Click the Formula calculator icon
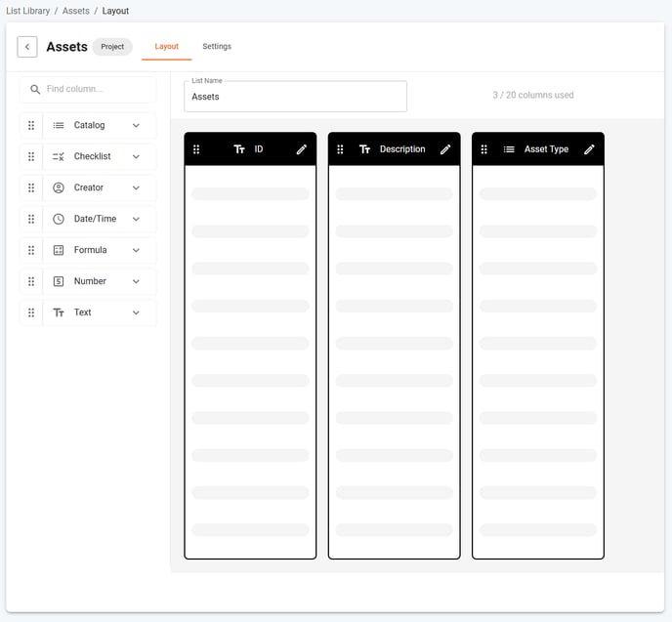 tap(59, 250)
